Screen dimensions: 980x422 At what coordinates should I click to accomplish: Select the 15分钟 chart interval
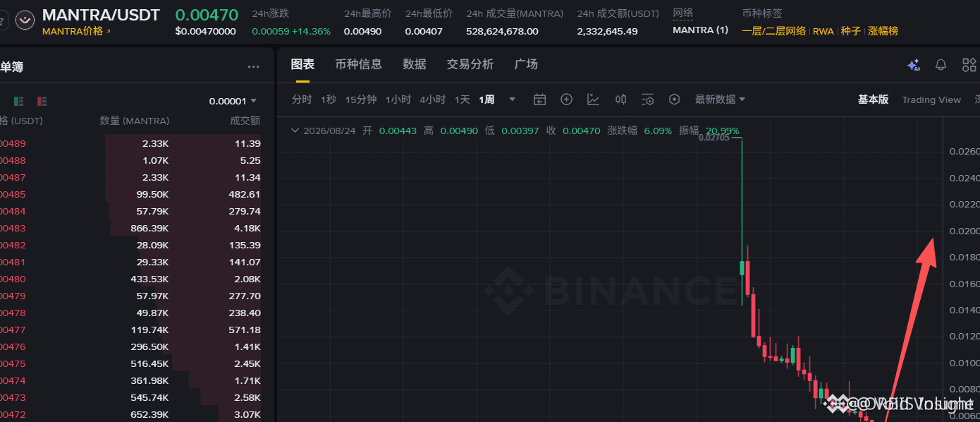(361, 100)
